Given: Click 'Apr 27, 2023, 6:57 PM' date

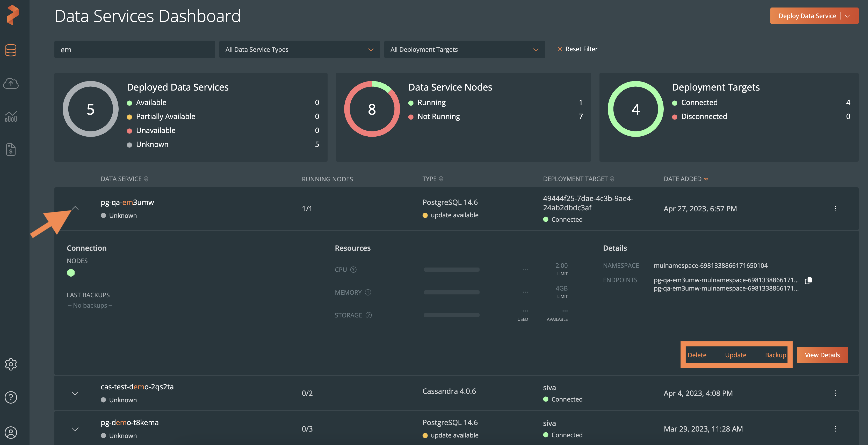Looking at the screenshot, I should 700,209.
